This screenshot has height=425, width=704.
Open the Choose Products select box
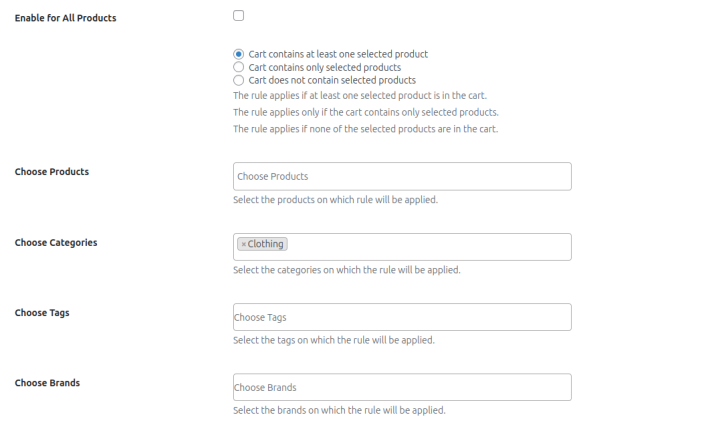pos(401,177)
